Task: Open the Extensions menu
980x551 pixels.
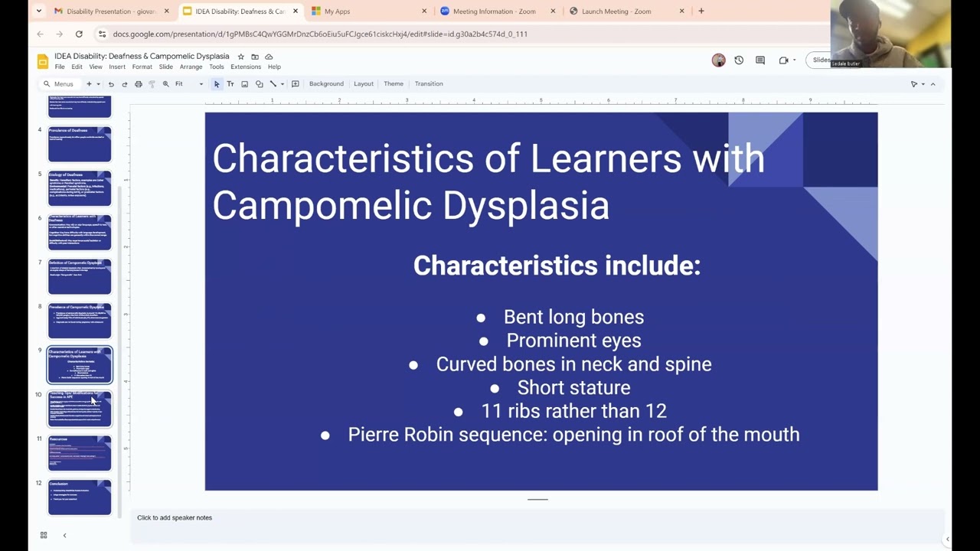Action: [246, 67]
